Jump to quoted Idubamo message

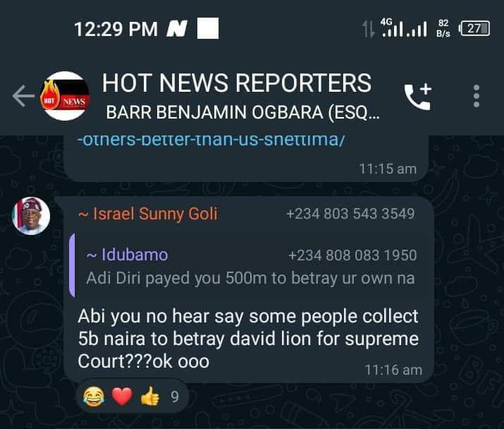click(x=248, y=266)
